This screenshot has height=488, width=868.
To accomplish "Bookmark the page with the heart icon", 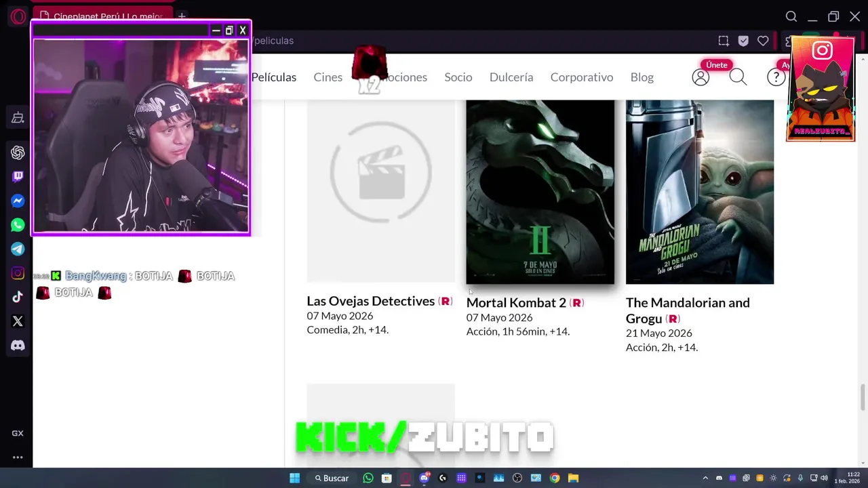I will coord(763,41).
